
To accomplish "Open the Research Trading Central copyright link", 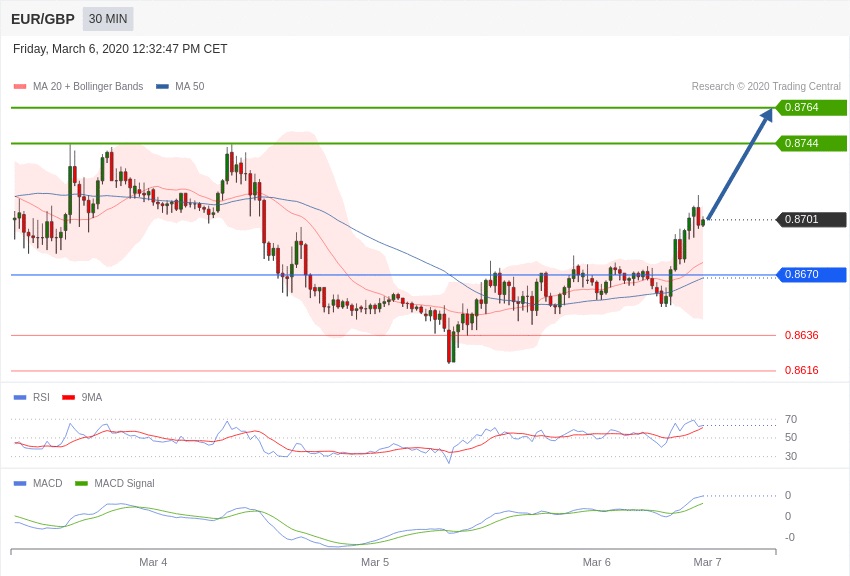I will tap(766, 87).
